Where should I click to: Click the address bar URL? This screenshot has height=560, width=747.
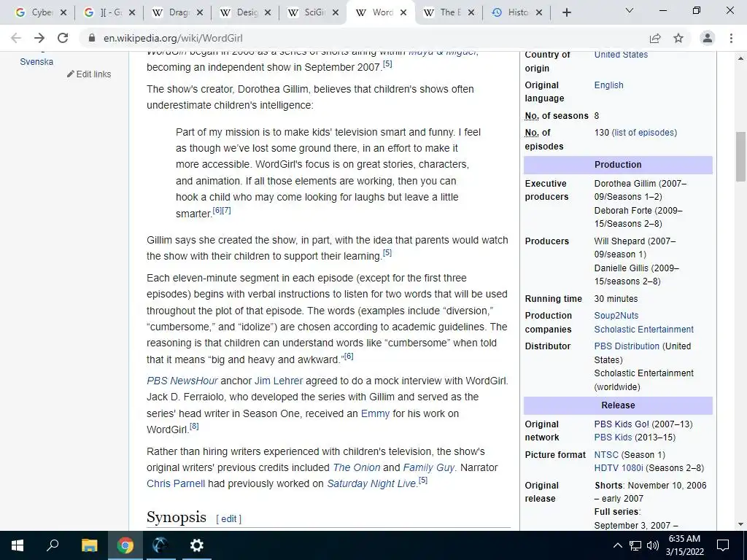(x=173, y=38)
